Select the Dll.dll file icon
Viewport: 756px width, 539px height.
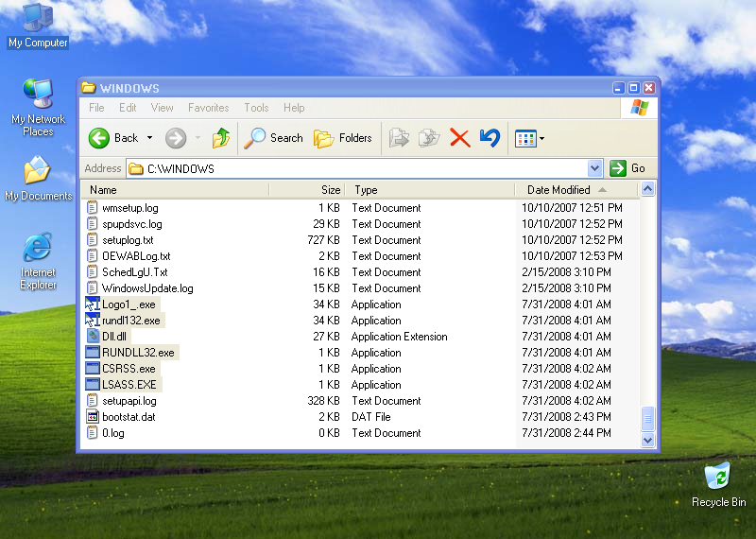93,337
